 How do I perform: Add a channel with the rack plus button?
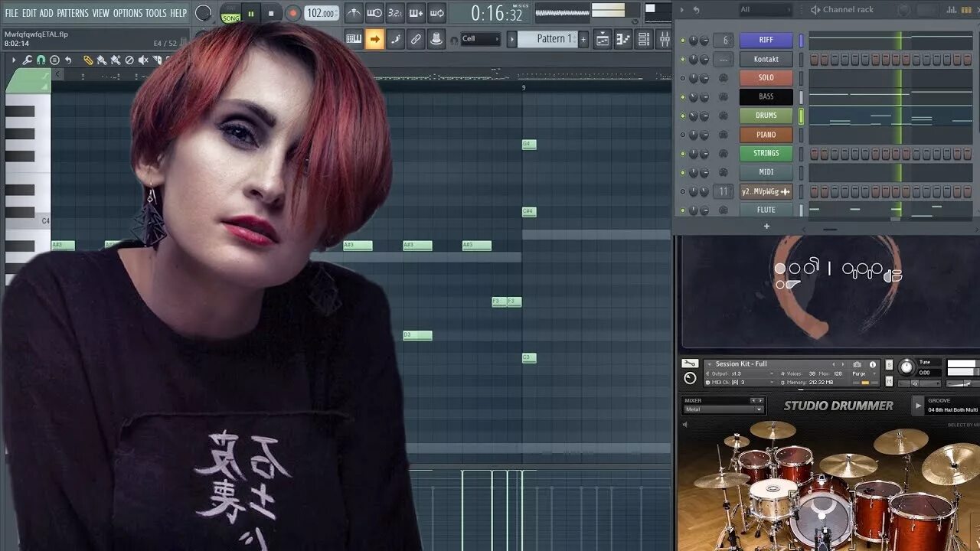pos(766,227)
